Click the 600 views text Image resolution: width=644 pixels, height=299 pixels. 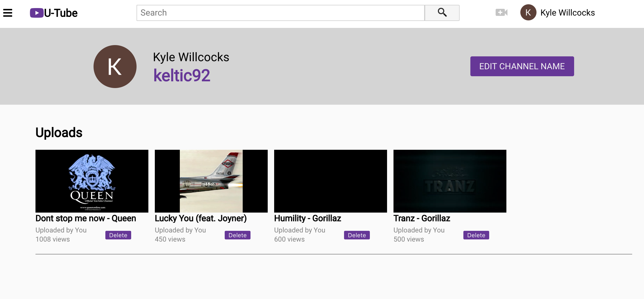pos(289,239)
